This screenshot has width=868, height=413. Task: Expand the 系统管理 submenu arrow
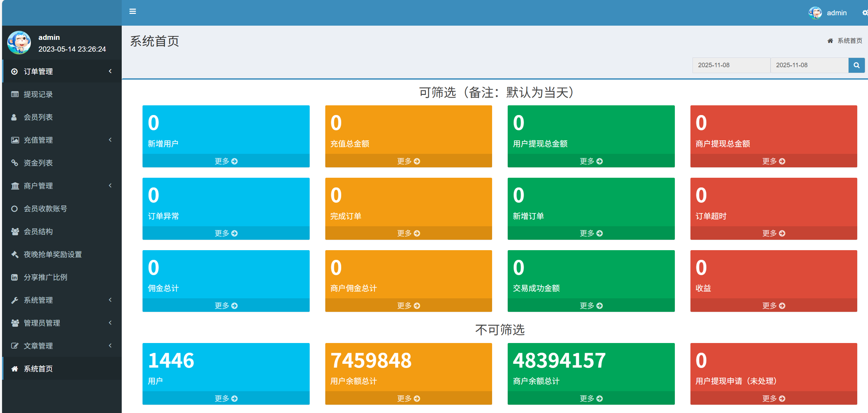click(110, 300)
